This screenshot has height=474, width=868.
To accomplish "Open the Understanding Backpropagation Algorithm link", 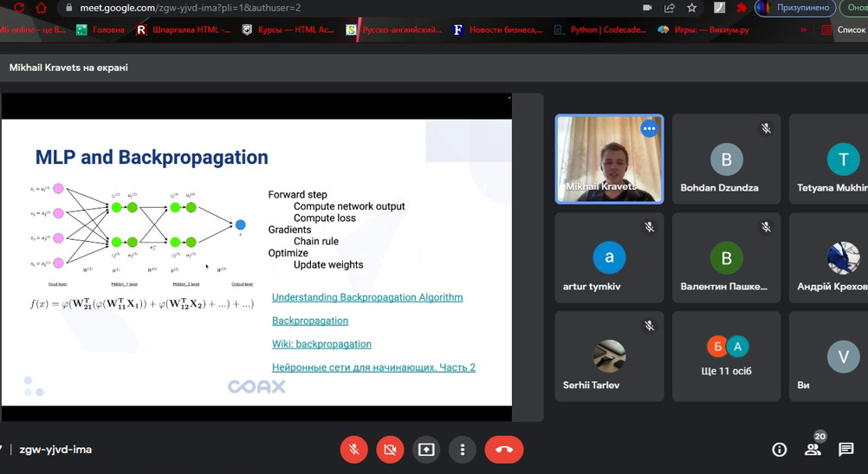I will (x=367, y=297).
